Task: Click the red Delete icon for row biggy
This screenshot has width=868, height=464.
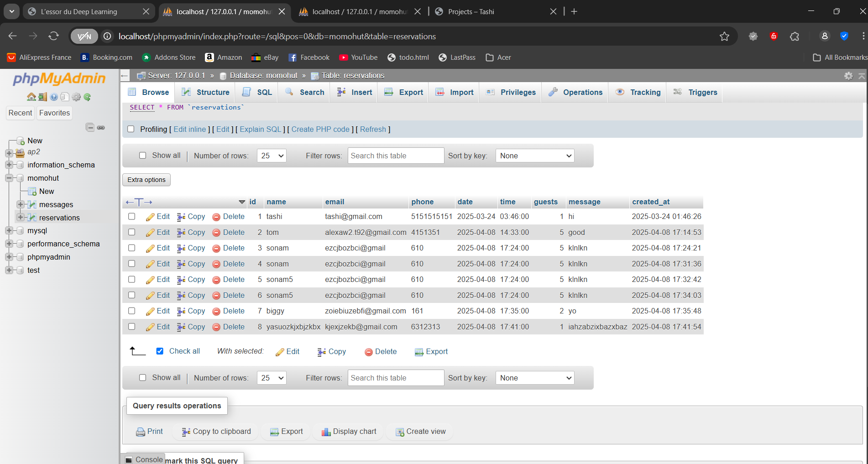Action: 216,312
